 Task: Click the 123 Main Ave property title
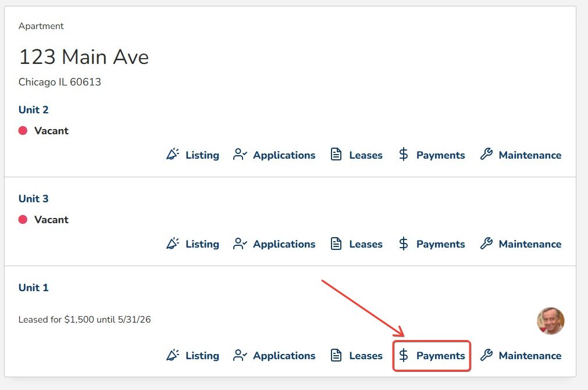(x=84, y=57)
